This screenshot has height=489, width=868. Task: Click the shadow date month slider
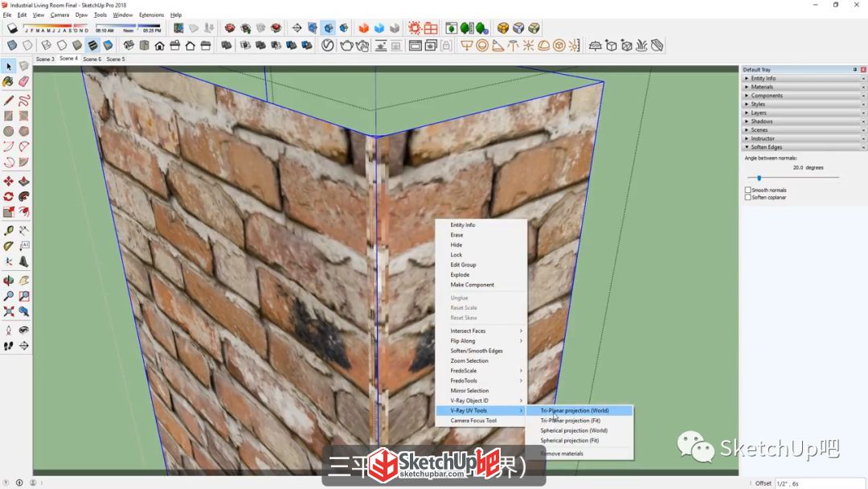[55, 27]
